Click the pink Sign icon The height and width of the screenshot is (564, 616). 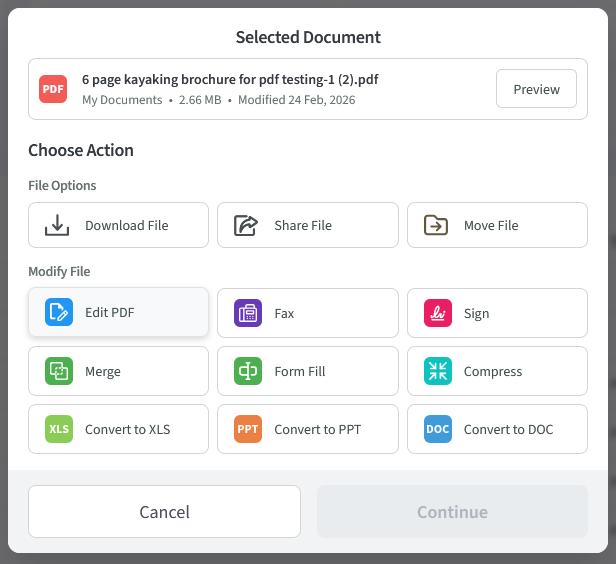point(437,313)
